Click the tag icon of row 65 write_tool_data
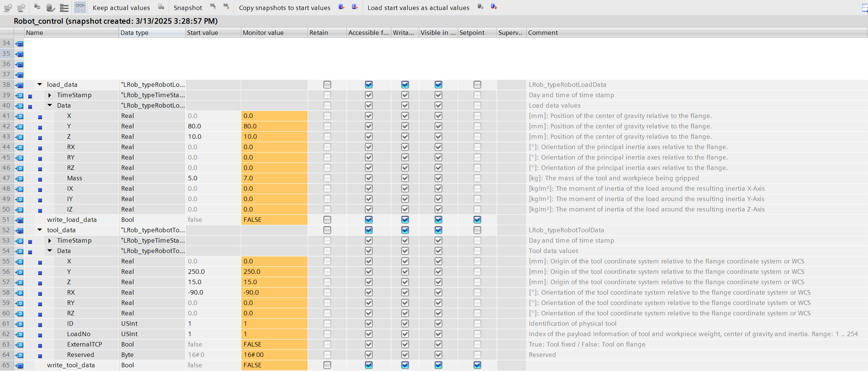Screen dimensions: 868x371 click(19, 366)
